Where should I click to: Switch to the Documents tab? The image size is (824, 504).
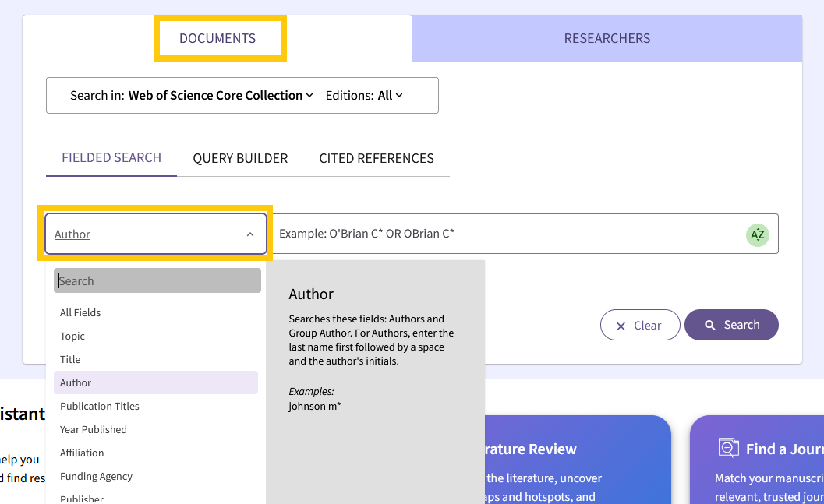click(217, 38)
